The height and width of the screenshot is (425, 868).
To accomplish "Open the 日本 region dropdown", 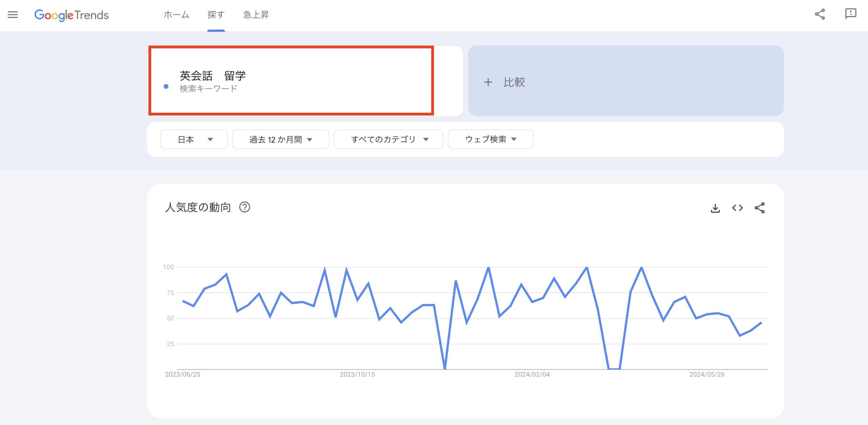I will click(x=194, y=139).
